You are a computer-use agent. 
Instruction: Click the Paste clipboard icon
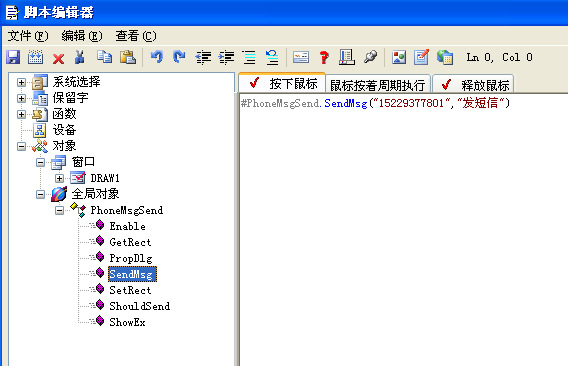pos(128,57)
